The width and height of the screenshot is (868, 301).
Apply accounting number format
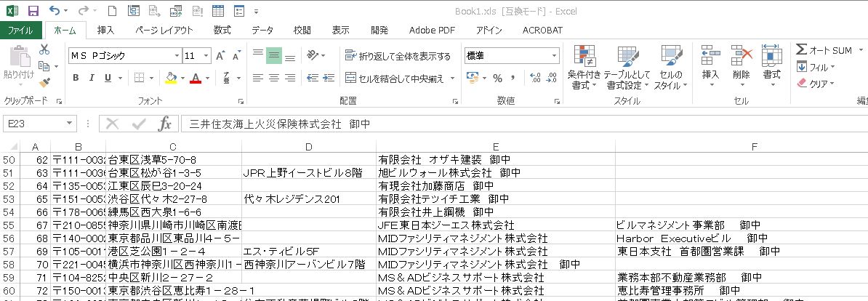[473, 78]
